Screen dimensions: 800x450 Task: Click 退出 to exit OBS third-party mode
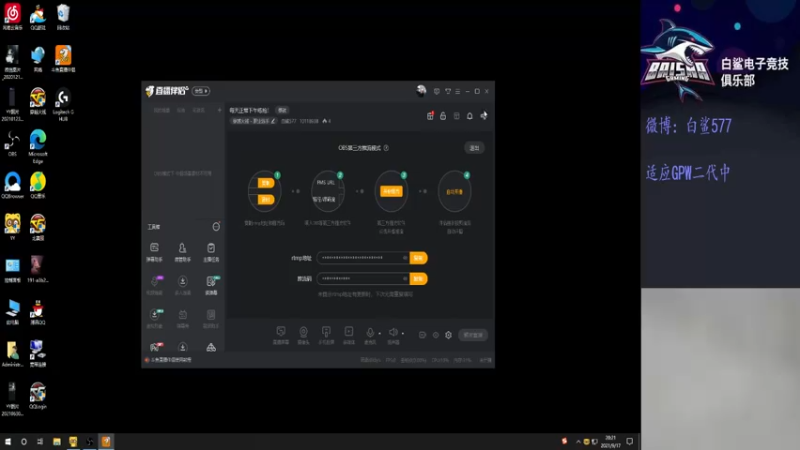pyautogui.click(x=474, y=148)
